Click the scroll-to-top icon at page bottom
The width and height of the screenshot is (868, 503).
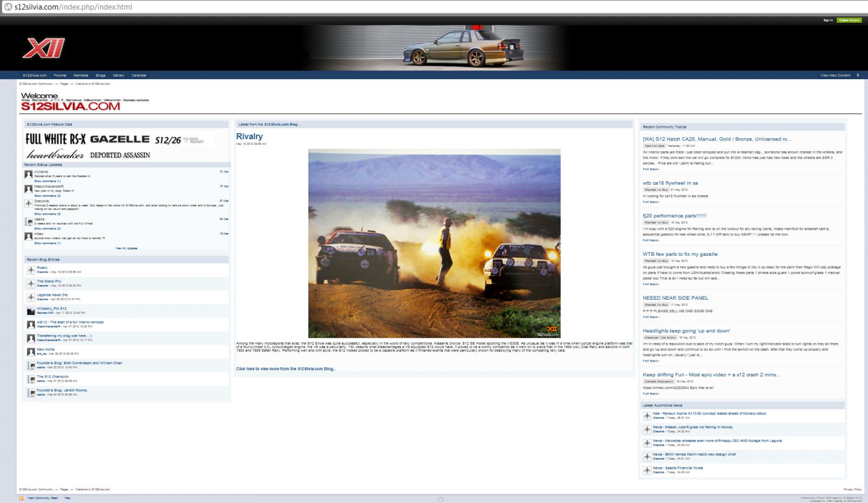(x=441, y=499)
